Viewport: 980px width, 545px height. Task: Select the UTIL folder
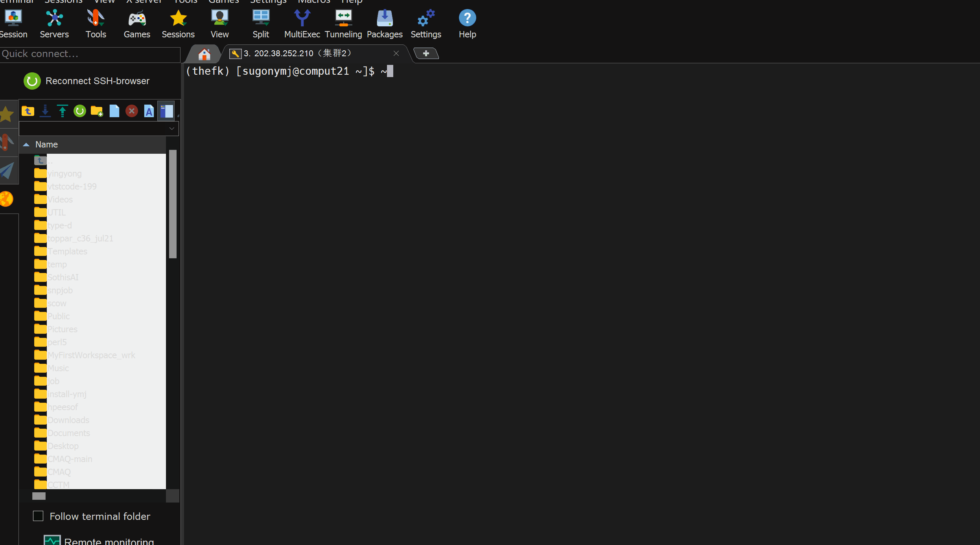coord(50,212)
